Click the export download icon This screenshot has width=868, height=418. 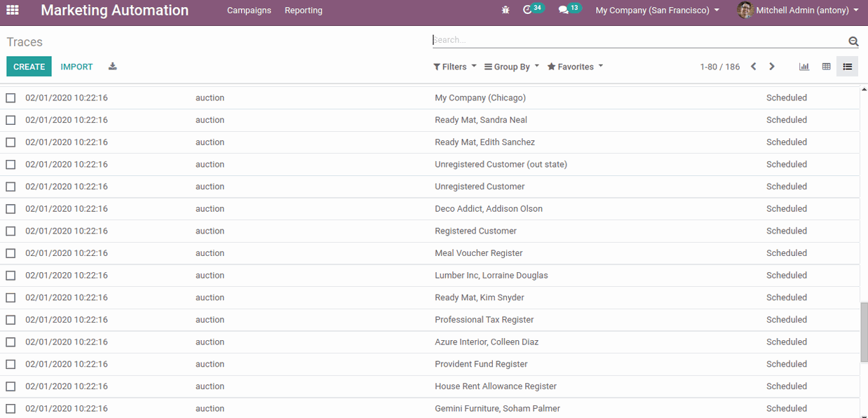112,67
